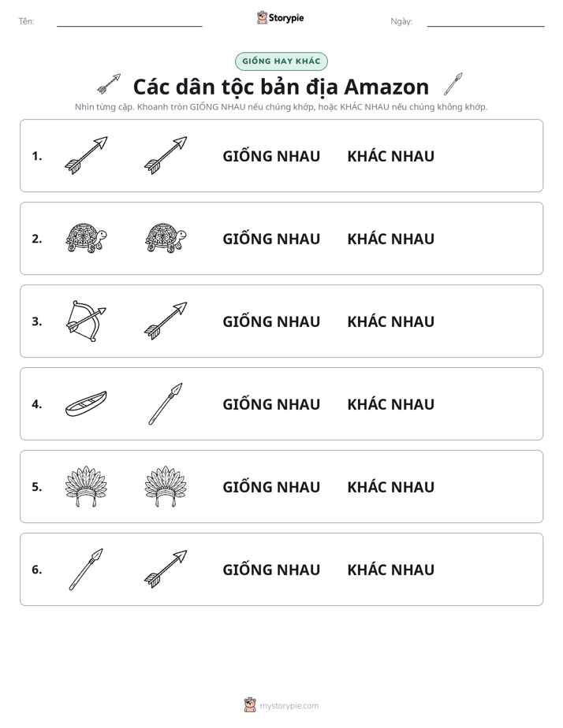Choose GIỐNG NHAU for row 2

tap(271, 239)
